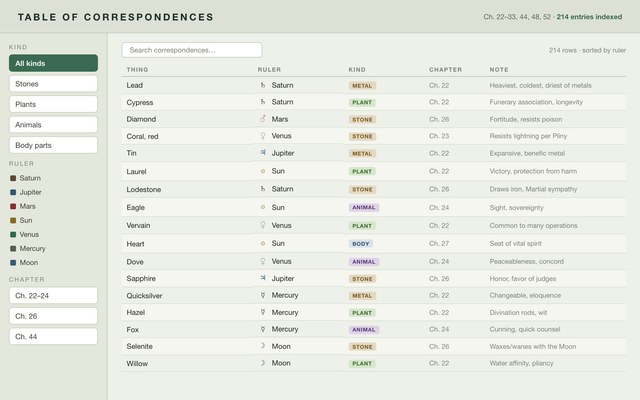Show only Ch. 44 entries

pyautogui.click(x=53, y=336)
